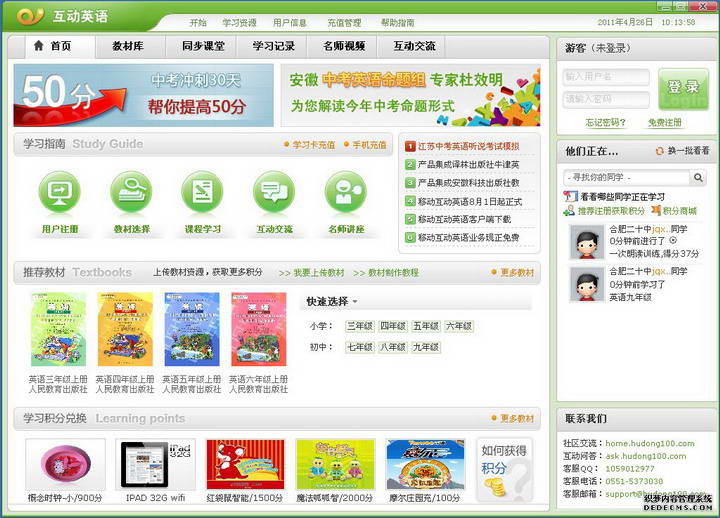Image resolution: width=720 pixels, height=518 pixels.
Task: Click the 魔法呱呱智 reward thumbnail
Action: click(335, 465)
